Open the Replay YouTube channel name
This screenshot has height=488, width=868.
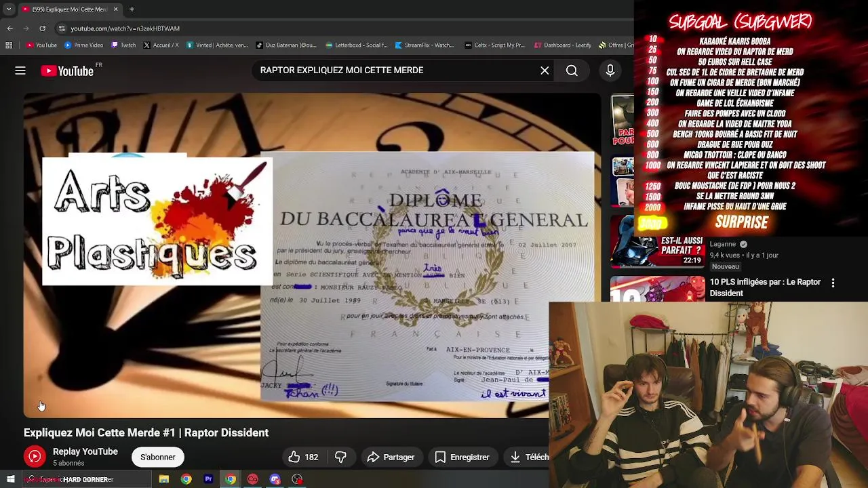coord(85,451)
